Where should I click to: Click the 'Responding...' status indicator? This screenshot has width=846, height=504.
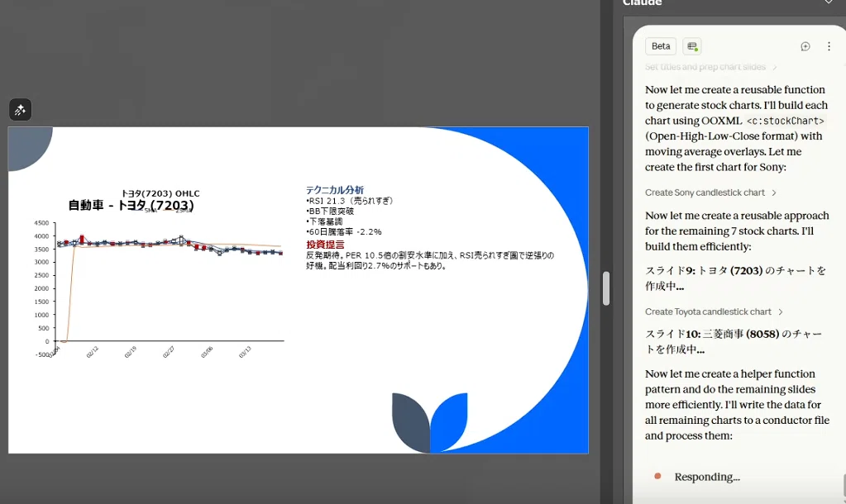(707, 477)
